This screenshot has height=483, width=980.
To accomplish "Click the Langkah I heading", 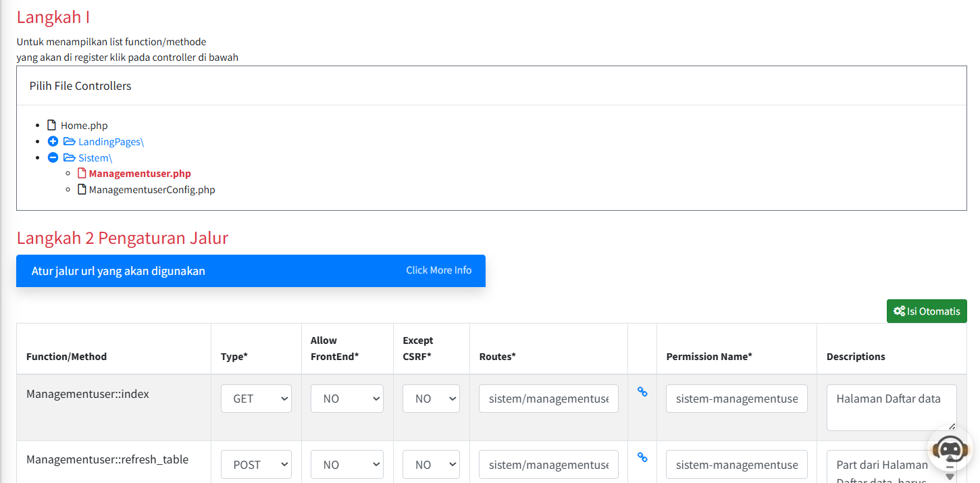I will click(53, 18).
